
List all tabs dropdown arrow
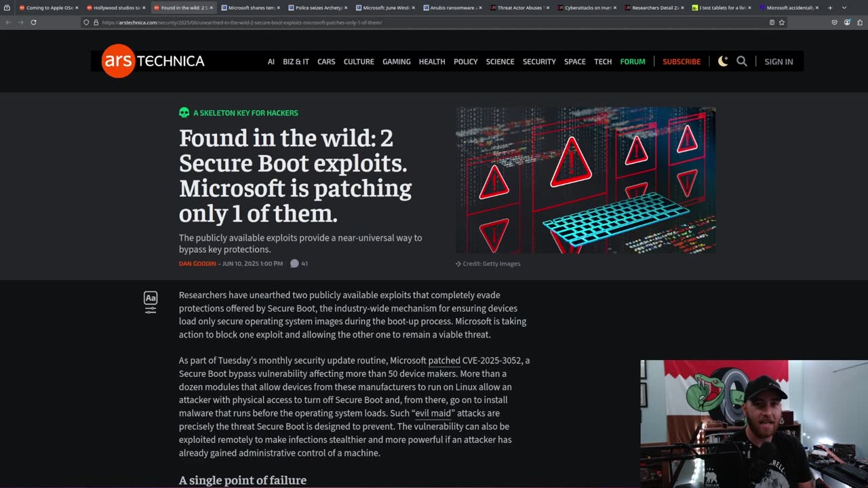pos(844,7)
